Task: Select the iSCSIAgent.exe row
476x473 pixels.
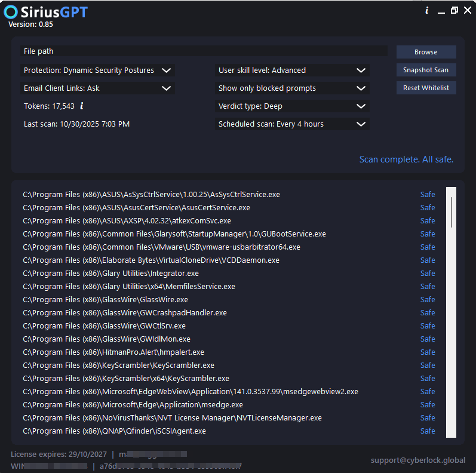Action: (x=229, y=431)
